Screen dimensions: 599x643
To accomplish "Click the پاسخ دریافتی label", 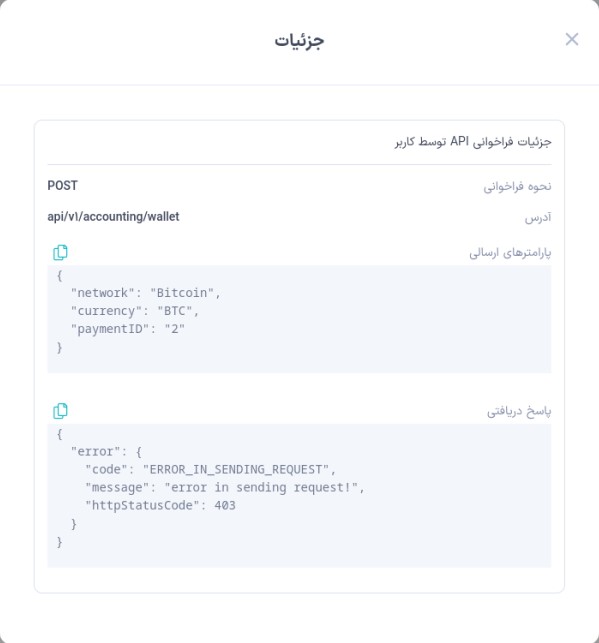I will click(x=519, y=411).
